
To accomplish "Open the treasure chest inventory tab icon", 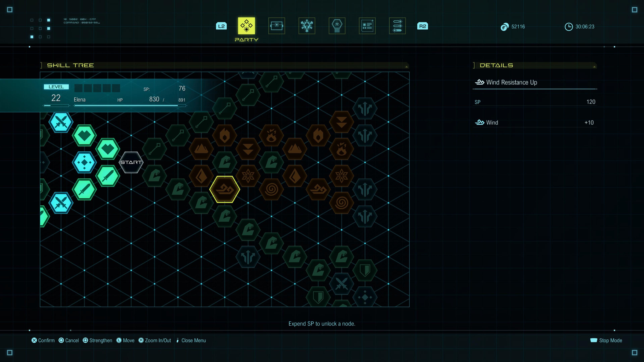I will 277,26.
